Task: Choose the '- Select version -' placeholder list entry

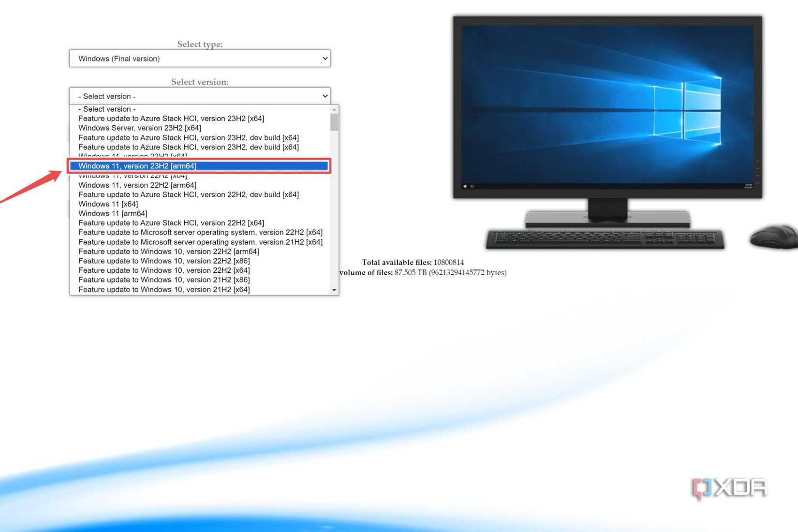Action: (x=200, y=109)
